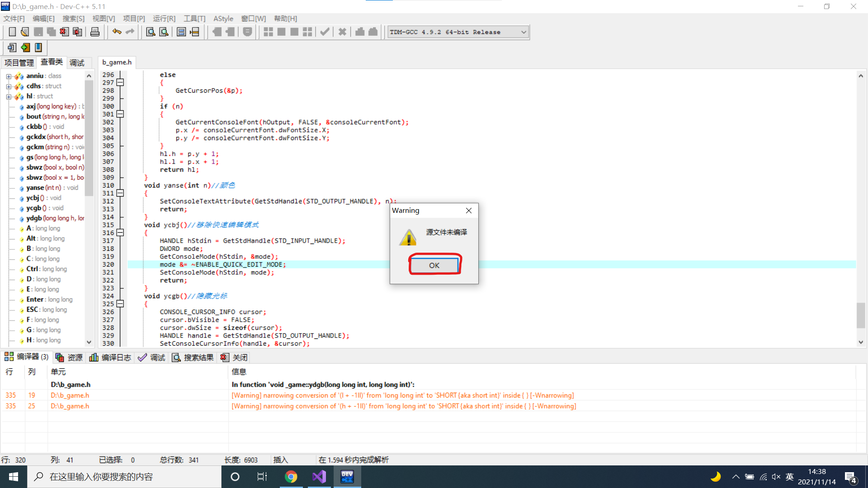
Task: Click the New file toolbar icon
Action: [12, 32]
